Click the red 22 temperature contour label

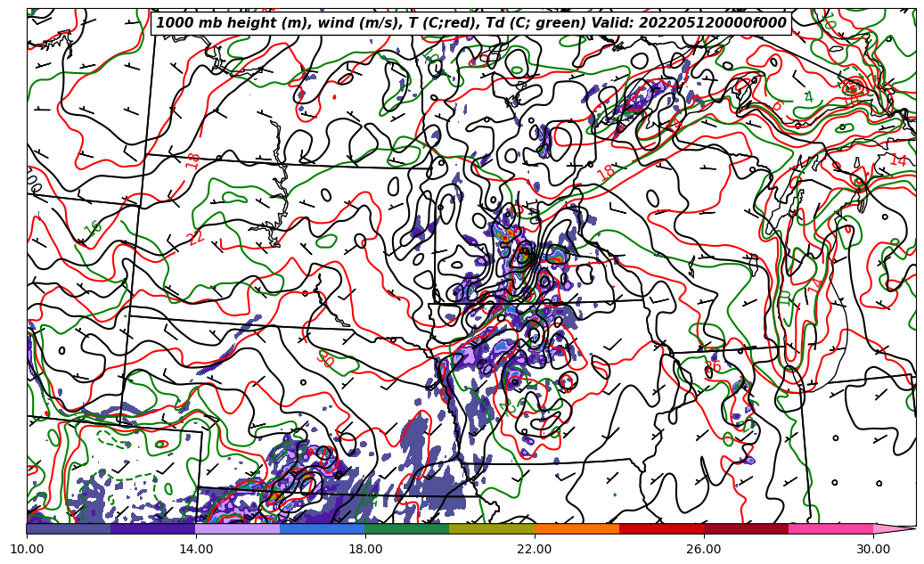click(x=196, y=238)
